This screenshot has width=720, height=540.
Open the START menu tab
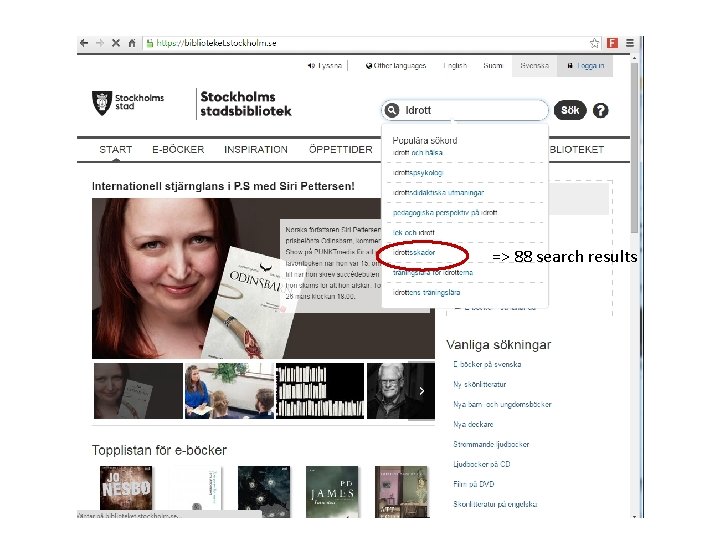pos(116,150)
